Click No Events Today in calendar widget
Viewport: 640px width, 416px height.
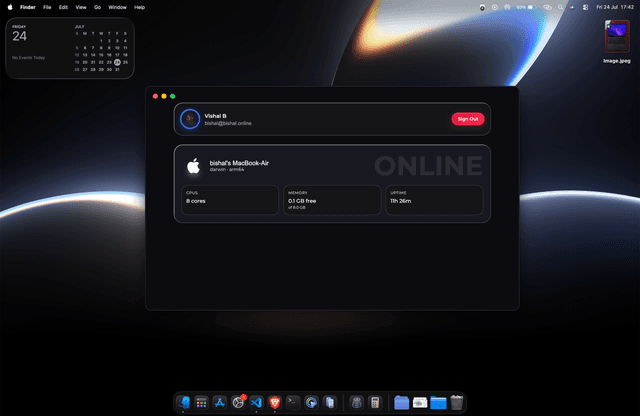pos(29,58)
